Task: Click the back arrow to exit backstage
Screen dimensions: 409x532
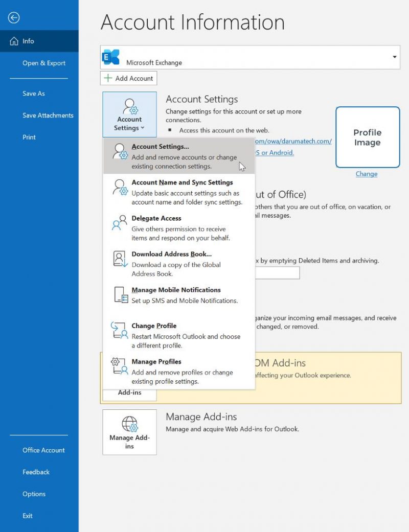Action: point(13,17)
